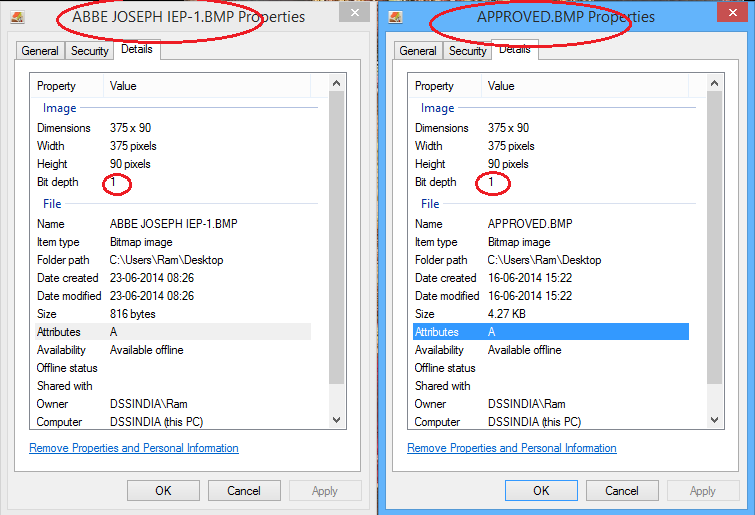The height and width of the screenshot is (515, 755).
Task: Select the Attributes row in ABBE JOSEPH IEP-1.BMP window
Action: click(173, 332)
